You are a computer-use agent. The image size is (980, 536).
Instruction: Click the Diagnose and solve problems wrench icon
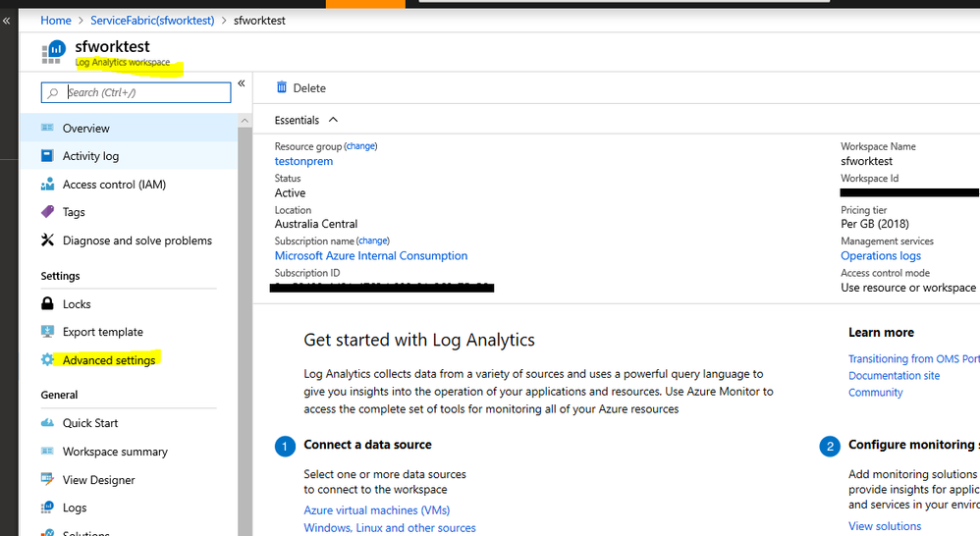[47, 240]
